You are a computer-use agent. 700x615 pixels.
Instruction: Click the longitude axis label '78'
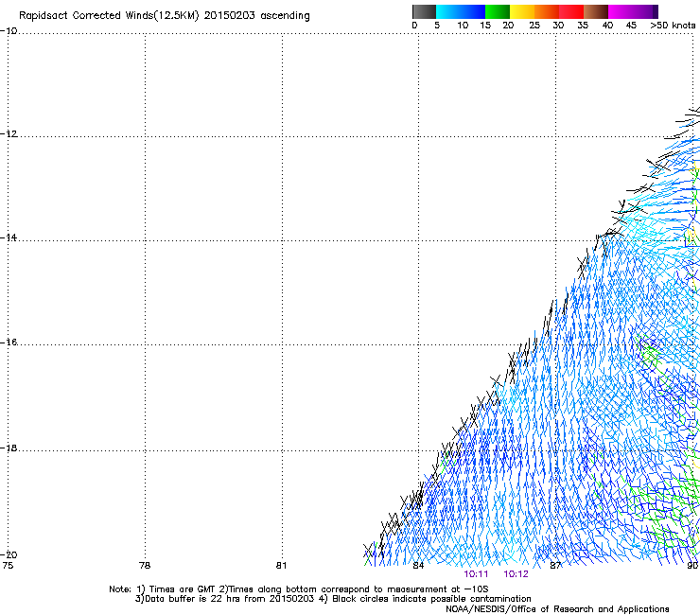pyautogui.click(x=145, y=566)
